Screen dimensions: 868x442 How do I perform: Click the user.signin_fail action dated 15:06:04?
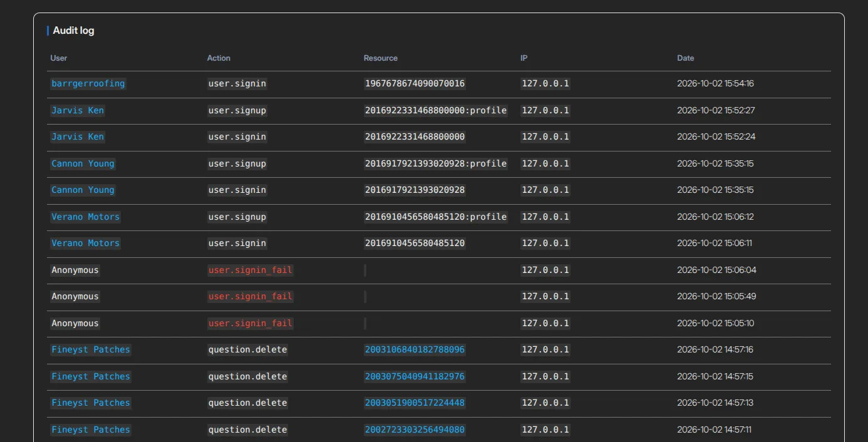pos(251,270)
